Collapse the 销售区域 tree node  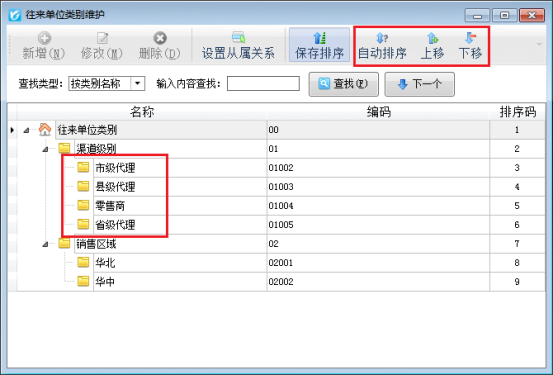pyautogui.click(x=45, y=244)
